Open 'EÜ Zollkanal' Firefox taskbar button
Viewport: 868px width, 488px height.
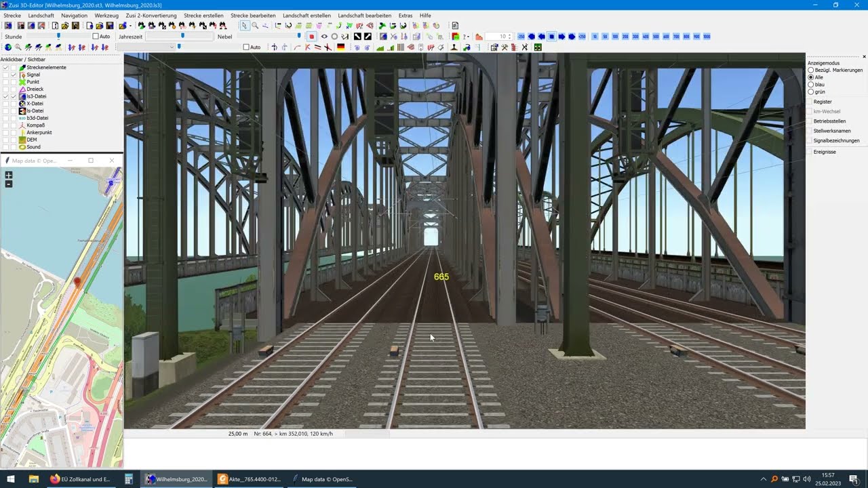pos(80,479)
